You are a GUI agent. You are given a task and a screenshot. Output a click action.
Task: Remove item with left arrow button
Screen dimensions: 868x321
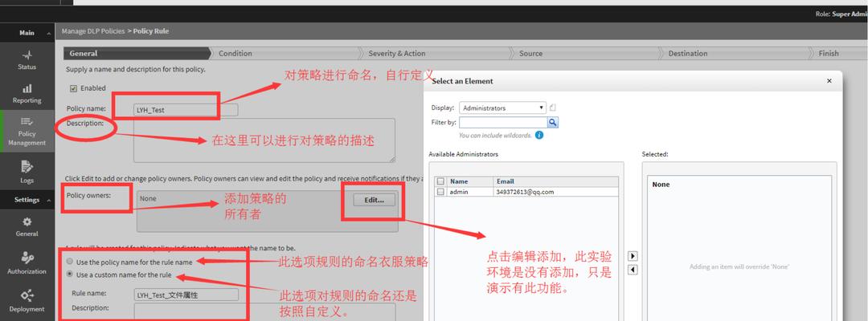pyautogui.click(x=633, y=270)
